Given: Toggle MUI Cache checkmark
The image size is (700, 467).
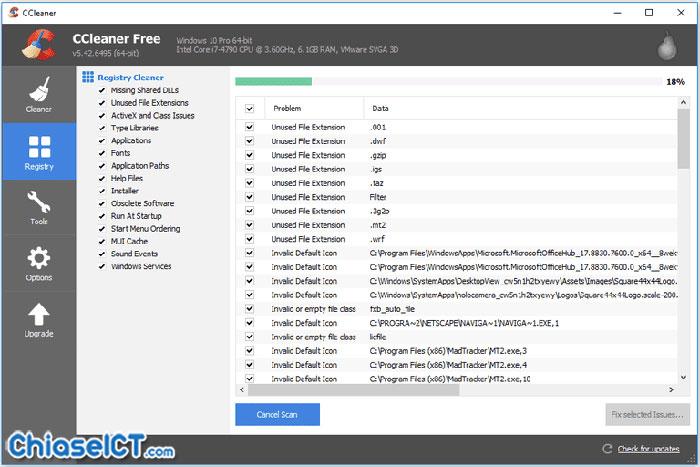Looking at the screenshot, I should pyautogui.click(x=102, y=241).
